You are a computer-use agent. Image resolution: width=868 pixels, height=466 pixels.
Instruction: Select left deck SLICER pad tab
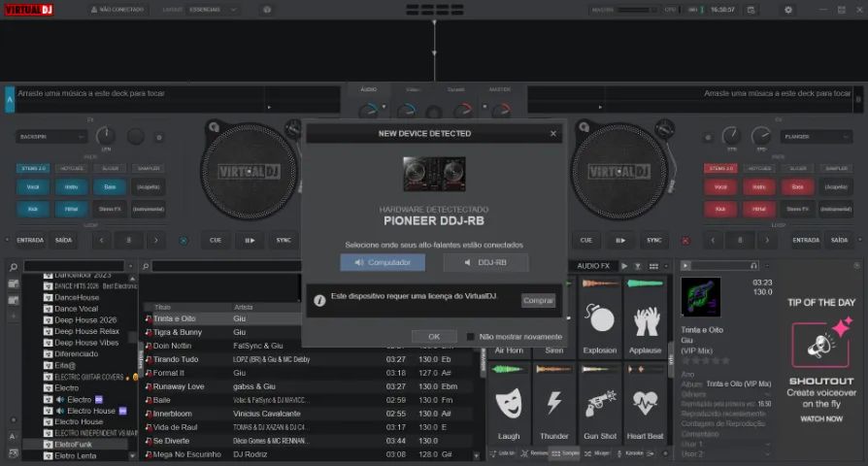[110, 168]
